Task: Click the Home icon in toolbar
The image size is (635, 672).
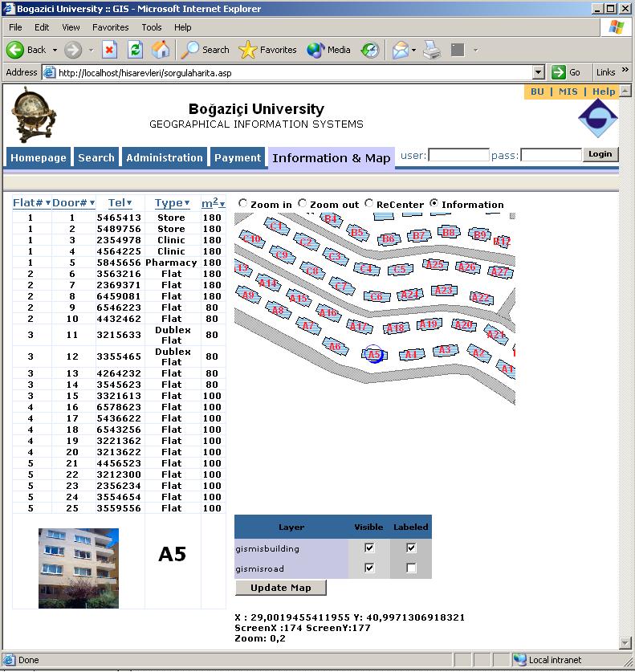Action: tap(161, 50)
